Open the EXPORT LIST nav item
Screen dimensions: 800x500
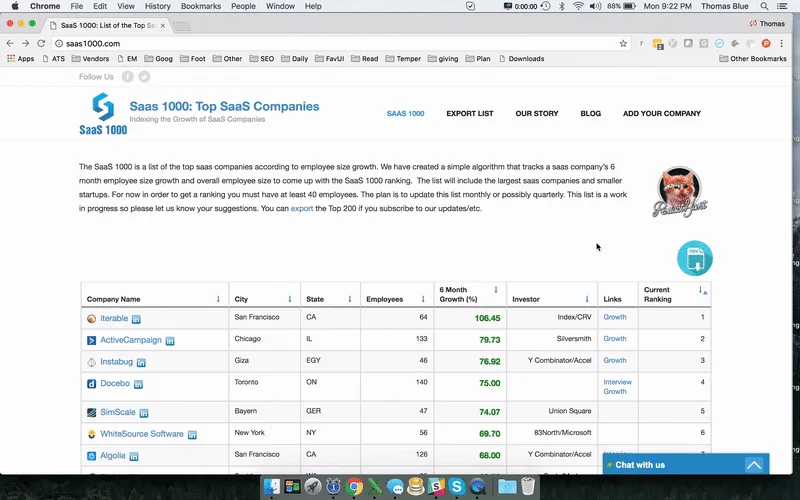pyautogui.click(x=470, y=113)
